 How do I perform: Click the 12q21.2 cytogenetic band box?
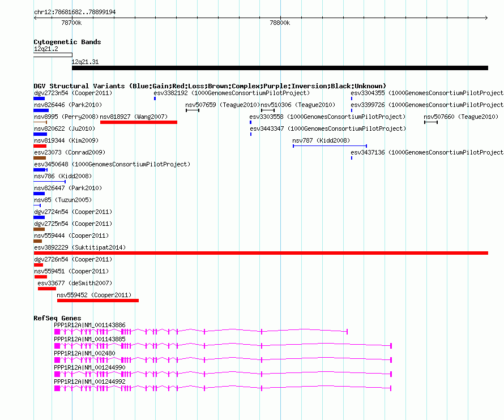[x=53, y=55]
